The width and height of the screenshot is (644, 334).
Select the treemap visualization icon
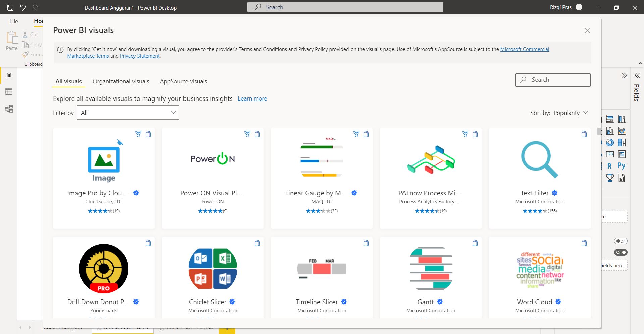point(622,143)
